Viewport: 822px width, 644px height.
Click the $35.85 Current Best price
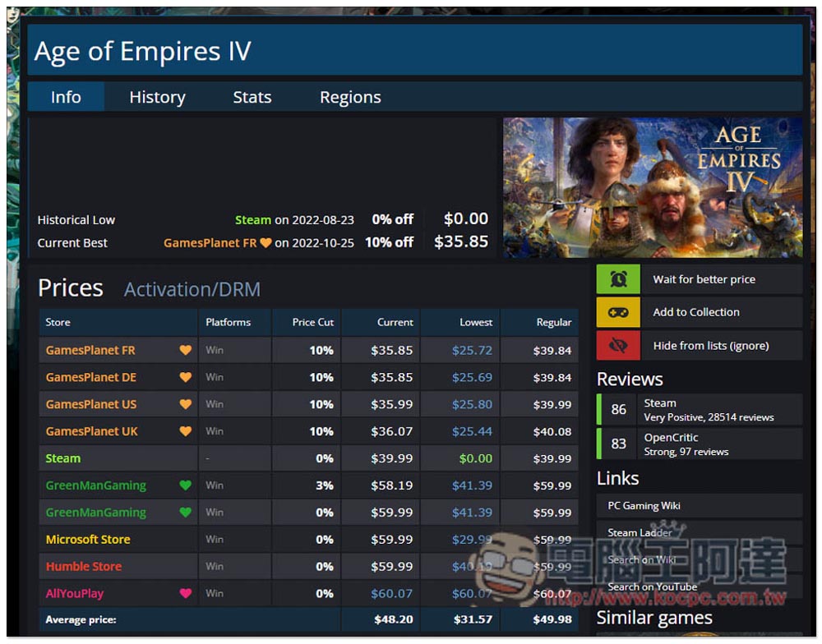pyautogui.click(x=461, y=241)
